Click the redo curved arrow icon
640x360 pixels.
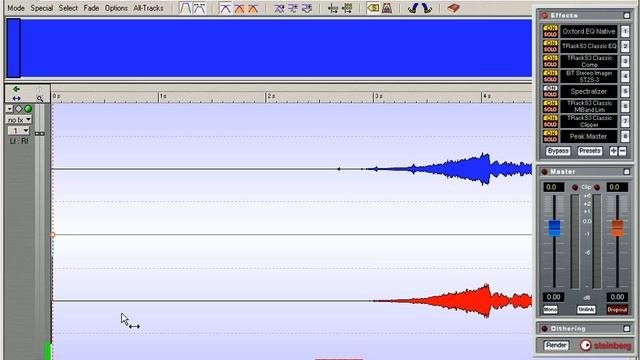(x=427, y=8)
